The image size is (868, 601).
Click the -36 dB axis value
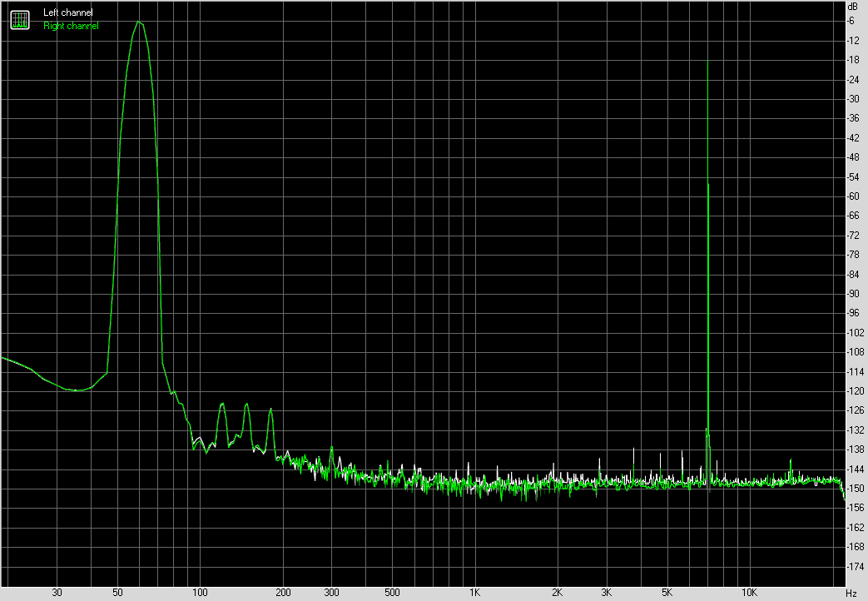pos(853,118)
